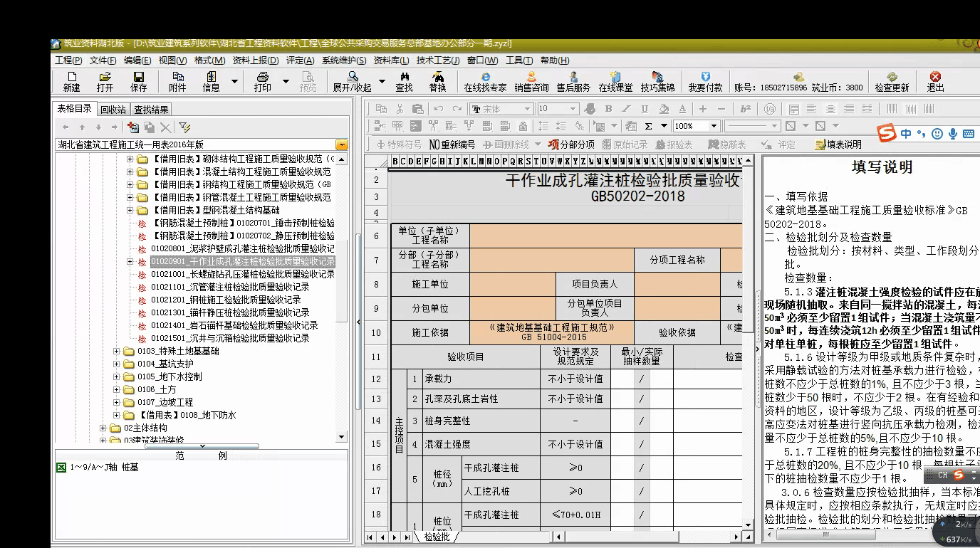The height and width of the screenshot is (548, 980).
Task: Click the paste clipboard icon
Action: (x=418, y=108)
